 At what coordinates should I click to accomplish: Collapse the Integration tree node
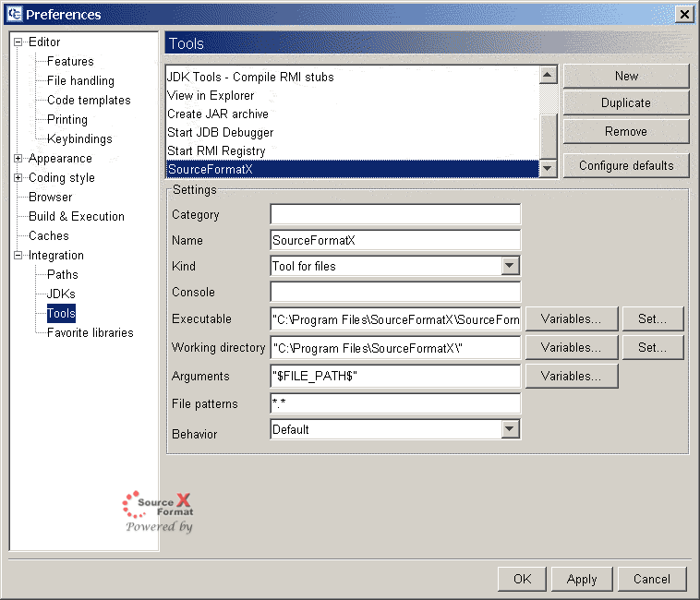pos(18,255)
